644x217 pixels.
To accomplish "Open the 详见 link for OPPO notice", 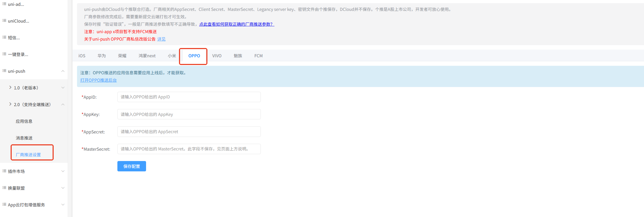I will click(x=161, y=39).
